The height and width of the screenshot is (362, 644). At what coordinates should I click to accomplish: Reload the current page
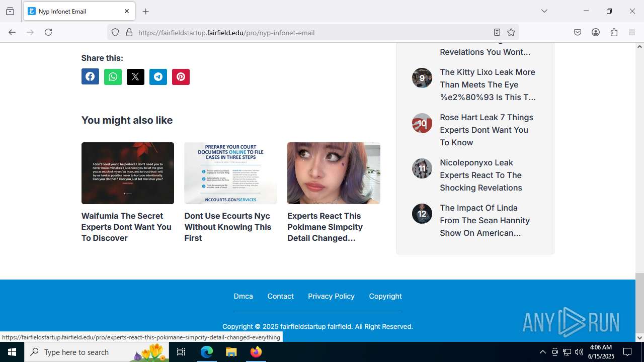(48, 32)
